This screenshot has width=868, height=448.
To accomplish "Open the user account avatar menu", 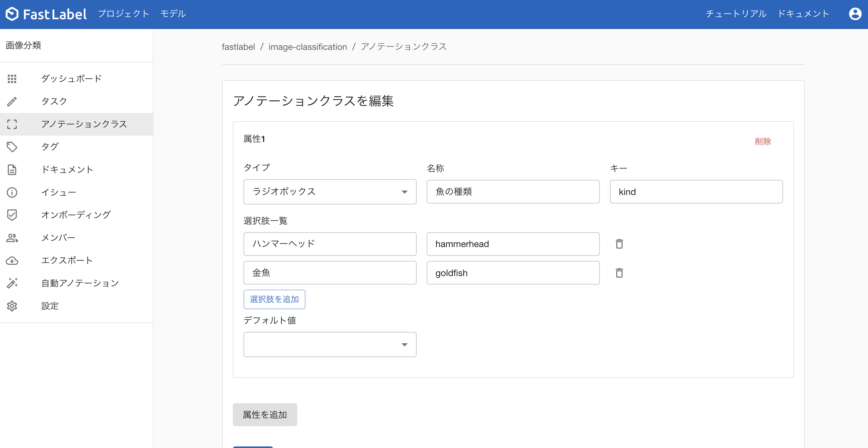I will pos(854,14).
